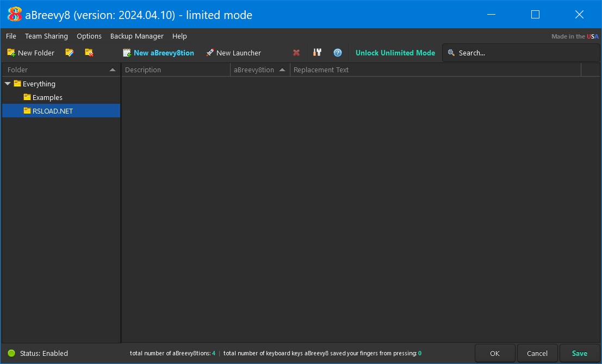The height and width of the screenshot is (364, 602).
Task: Maximize the aBreevy8 window
Action: coord(535,15)
